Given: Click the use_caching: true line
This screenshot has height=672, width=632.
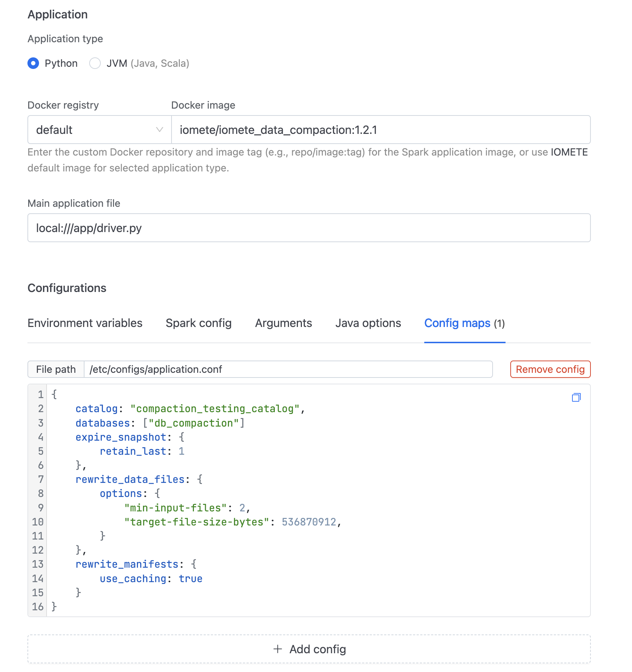Looking at the screenshot, I should [x=151, y=579].
